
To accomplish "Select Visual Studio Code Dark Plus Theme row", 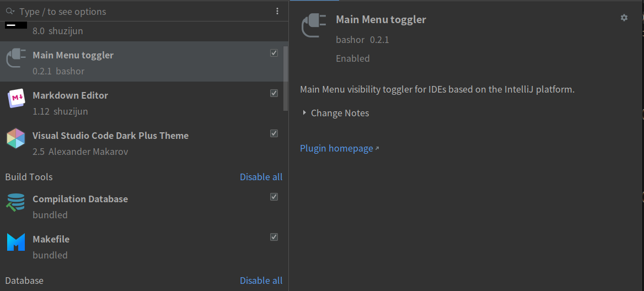I will (142, 143).
